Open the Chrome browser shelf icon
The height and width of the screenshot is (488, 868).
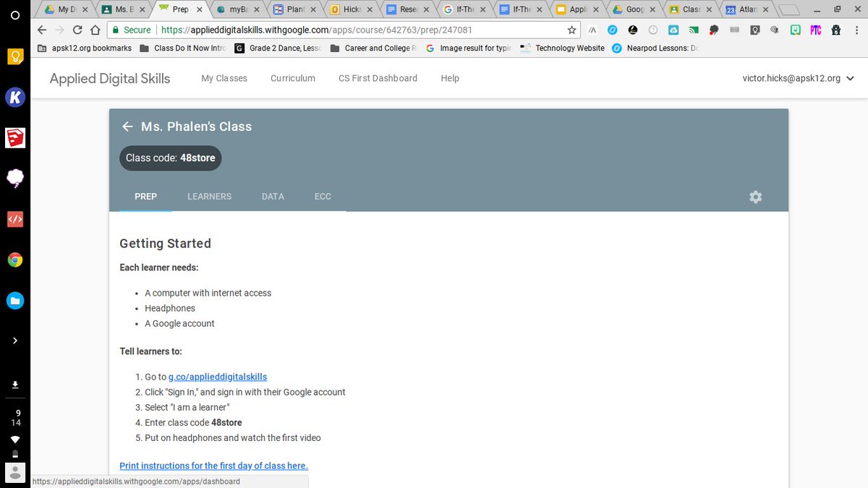point(15,260)
